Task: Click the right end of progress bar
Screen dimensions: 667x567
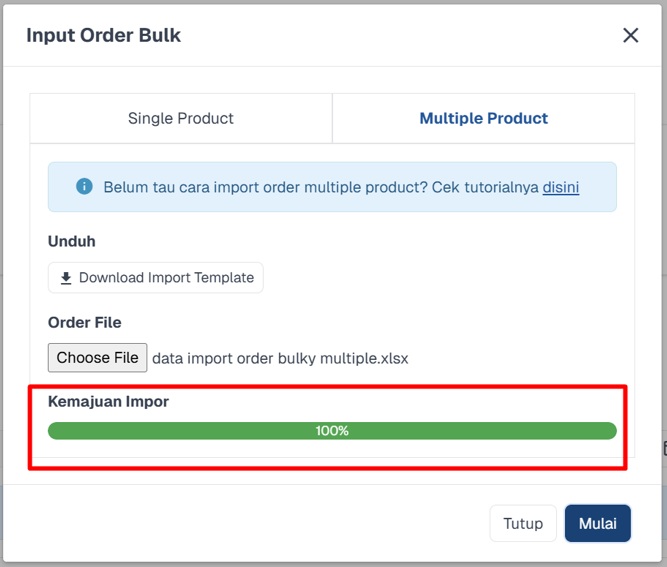Action: point(609,431)
